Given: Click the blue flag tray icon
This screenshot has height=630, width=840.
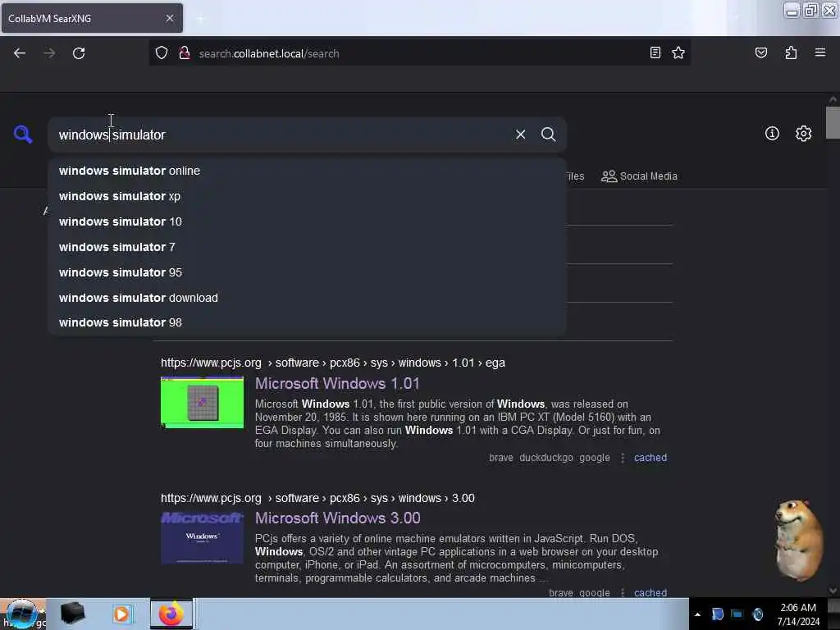Looking at the screenshot, I should pyautogui.click(x=717, y=614).
